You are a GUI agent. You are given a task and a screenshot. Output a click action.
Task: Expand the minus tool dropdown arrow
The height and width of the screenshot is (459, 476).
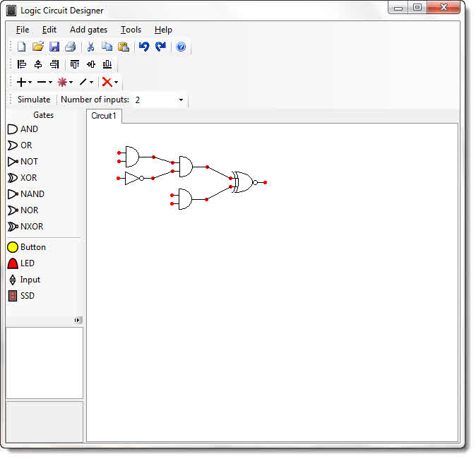point(50,83)
